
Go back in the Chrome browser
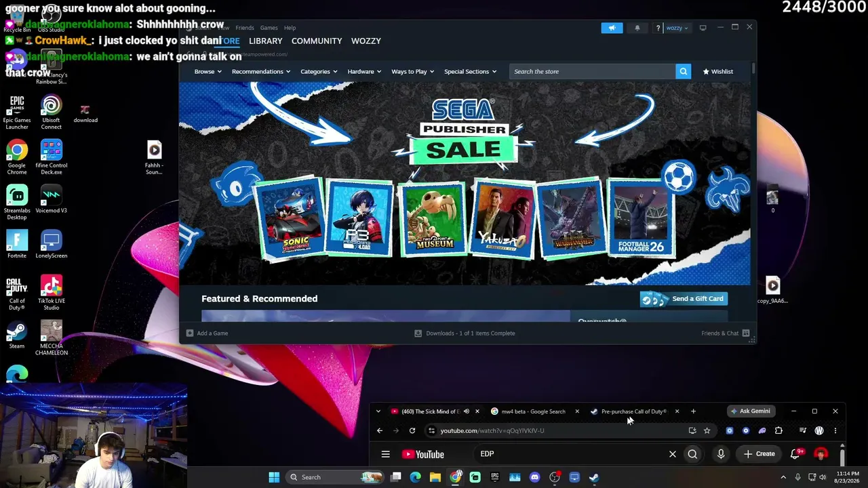[x=380, y=430]
